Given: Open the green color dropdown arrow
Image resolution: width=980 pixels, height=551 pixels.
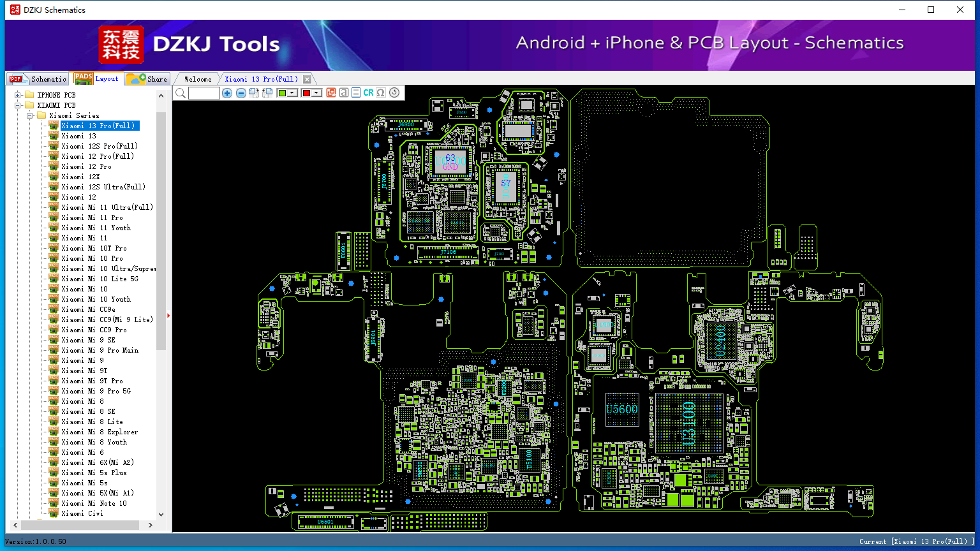Looking at the screenshot, I should pyautogui.click(x=293, y=93).
